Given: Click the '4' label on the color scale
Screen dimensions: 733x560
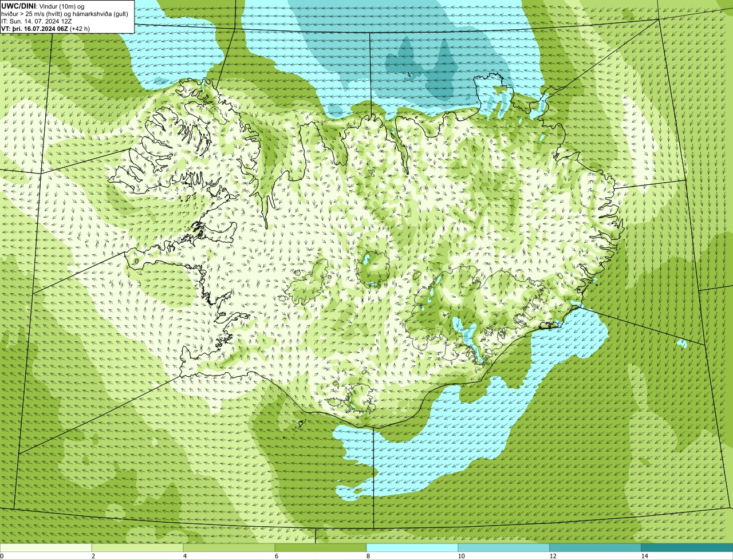Looking at the screenshot, I should tap(184, 556).
